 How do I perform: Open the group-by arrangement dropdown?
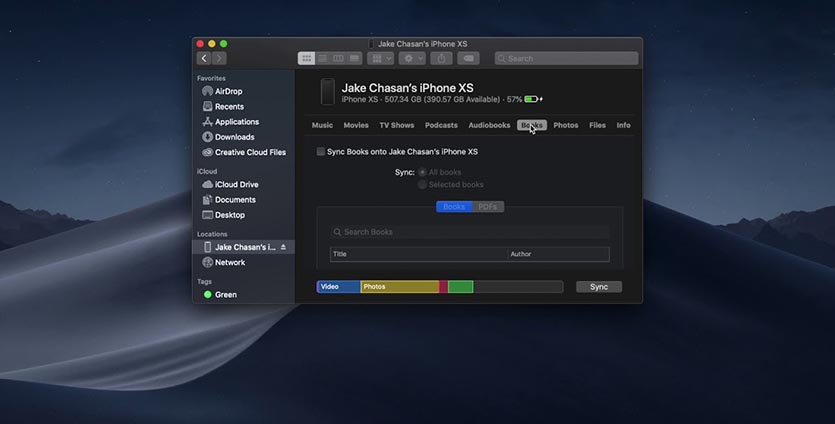(x=381, y=58)
